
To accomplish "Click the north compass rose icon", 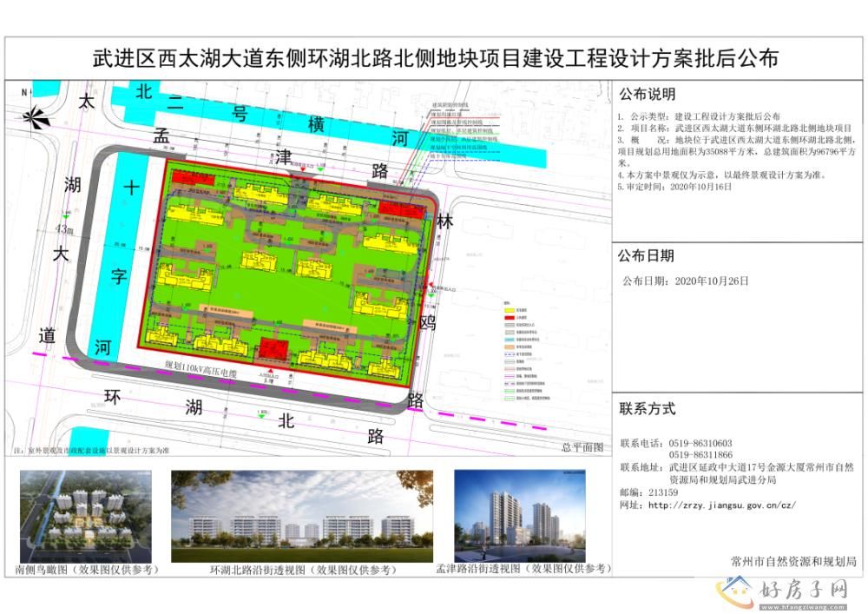I will [36, 115].
